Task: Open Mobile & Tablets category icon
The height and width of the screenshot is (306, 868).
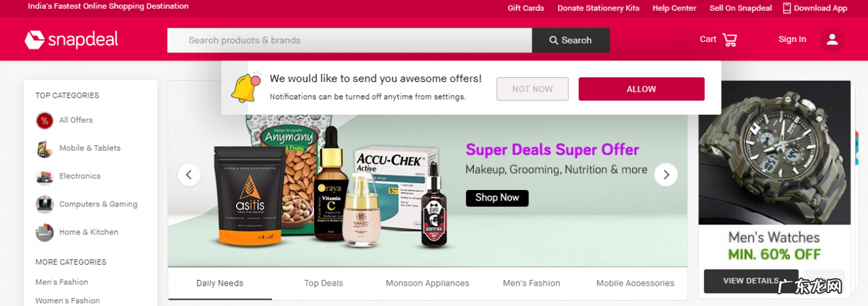Action: pyautogui.click(x=45, y=149)
